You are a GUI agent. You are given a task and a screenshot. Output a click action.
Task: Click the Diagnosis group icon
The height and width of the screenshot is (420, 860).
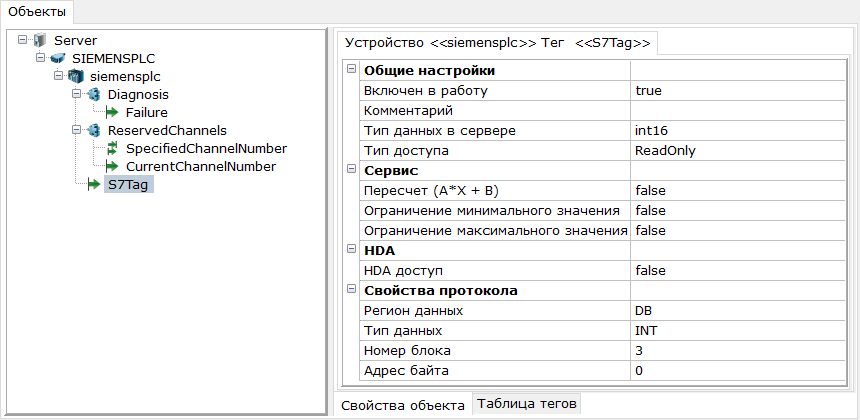(x=94, y=94)
